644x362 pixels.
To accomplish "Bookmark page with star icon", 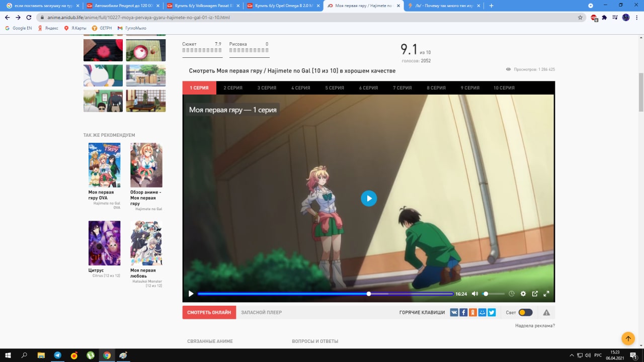I will (580, 17).
